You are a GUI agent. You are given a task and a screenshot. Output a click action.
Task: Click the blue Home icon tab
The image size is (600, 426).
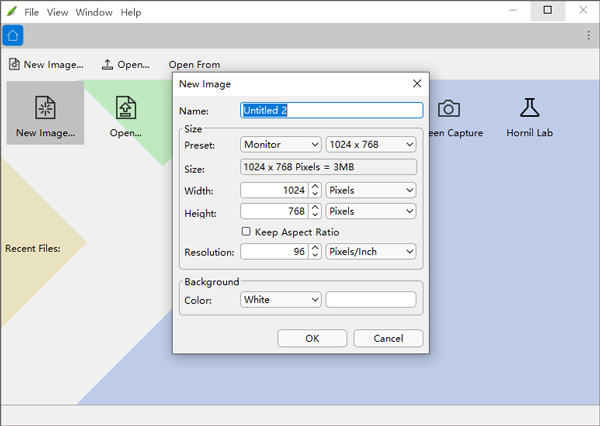tap(12, 36)
